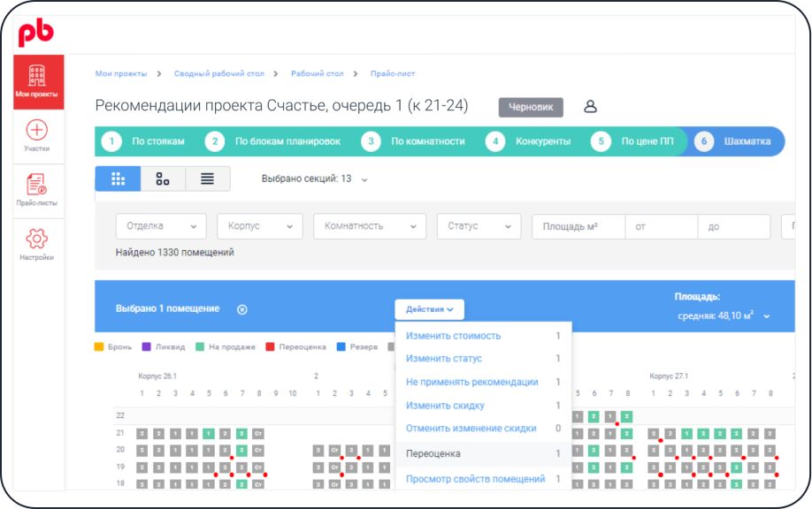The image size is (812, 509).
Task: Go to step 4 Конкуренты
Action: pos(528,141)
